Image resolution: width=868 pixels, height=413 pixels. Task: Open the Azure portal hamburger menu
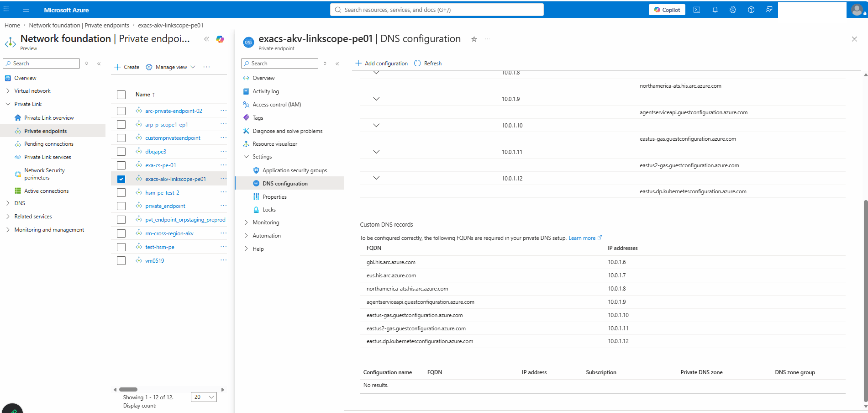[26, 10]
